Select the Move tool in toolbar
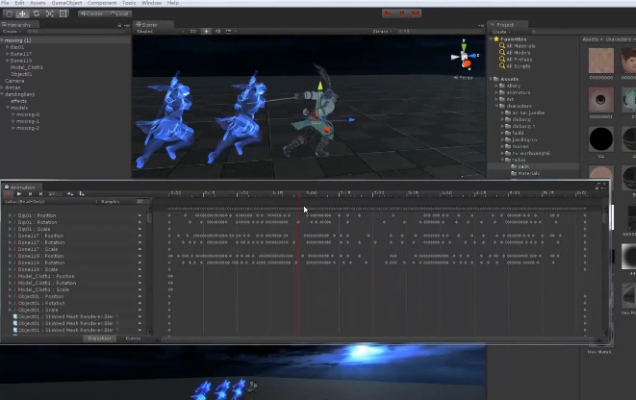636x400 pixels. click(x=24, y=13)
